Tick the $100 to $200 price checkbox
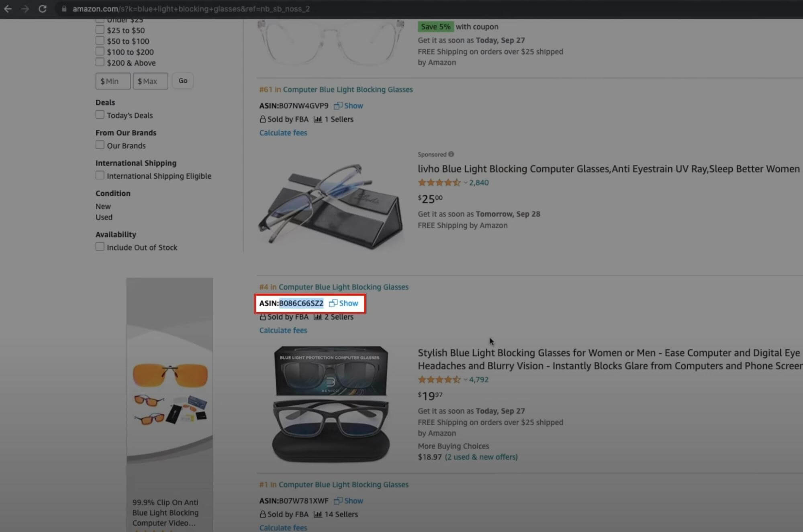 [100, 51]
